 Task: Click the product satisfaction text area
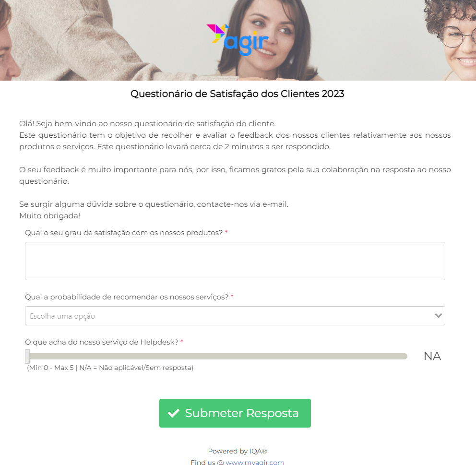235,261
